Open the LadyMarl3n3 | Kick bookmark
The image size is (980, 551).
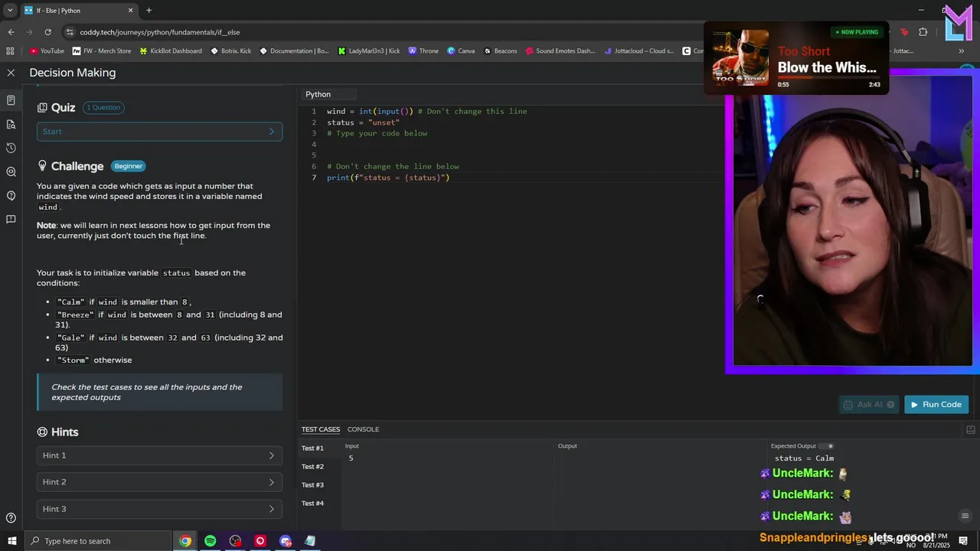coord(369,51)
